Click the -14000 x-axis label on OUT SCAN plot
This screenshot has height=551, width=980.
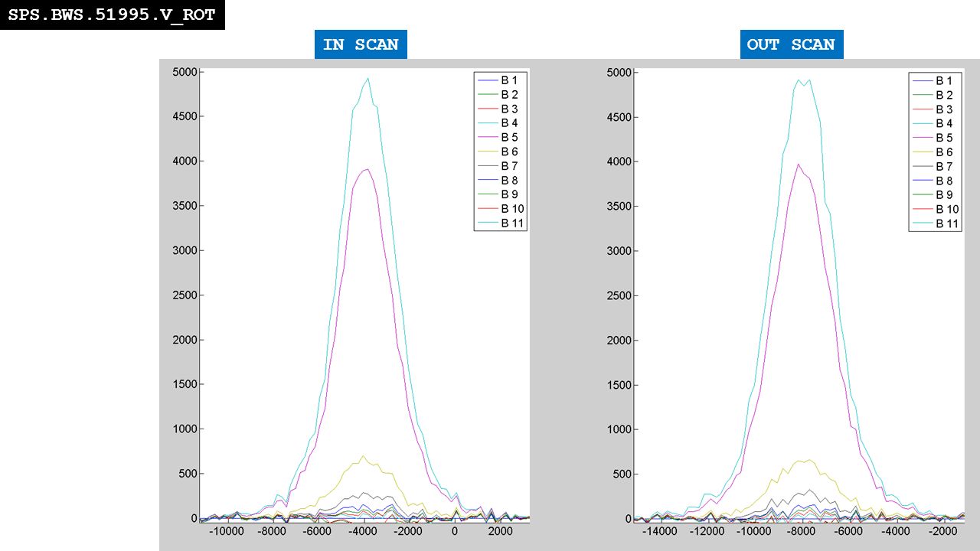pyautogui.click(x=658, y=532)
